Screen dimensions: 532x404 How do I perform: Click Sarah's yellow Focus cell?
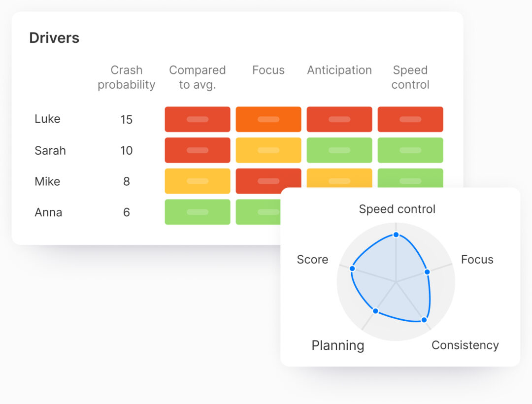pos(268,150)
